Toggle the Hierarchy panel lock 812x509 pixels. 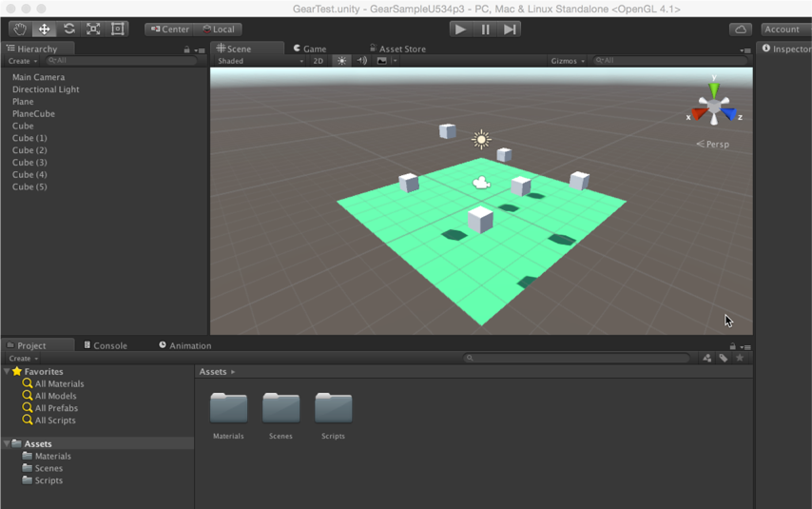(186, 49)
